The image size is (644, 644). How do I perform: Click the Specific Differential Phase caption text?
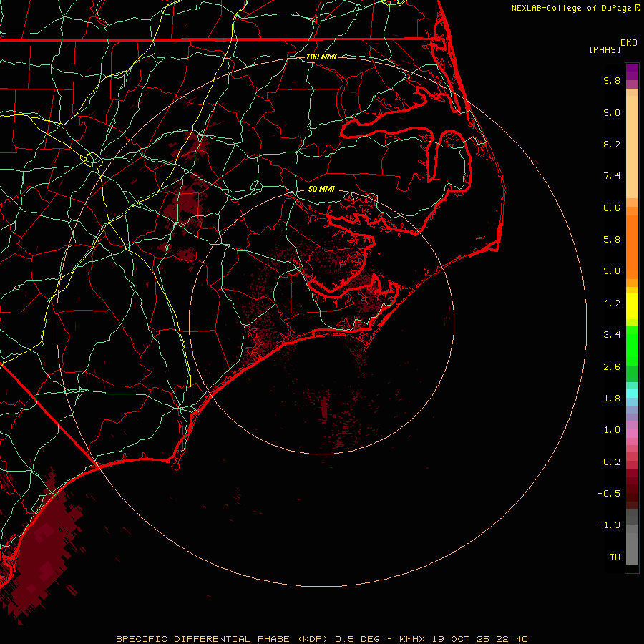(321, 639)
